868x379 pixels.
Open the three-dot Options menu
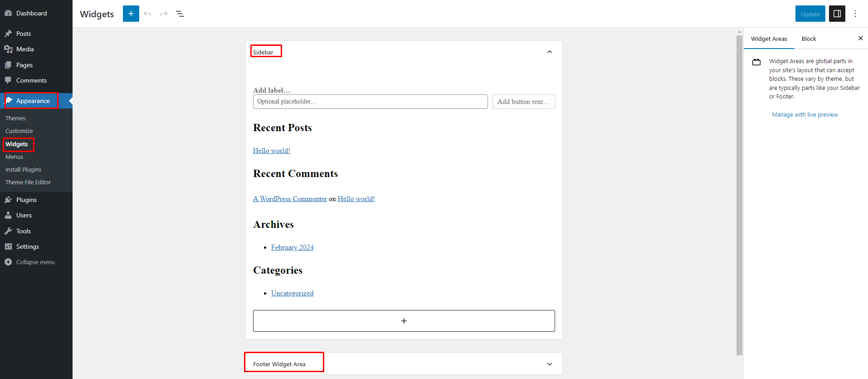pyautogui.click(x=855, y=14)
